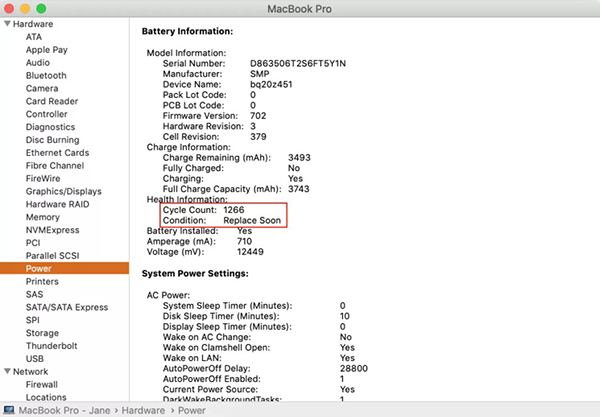Viewport: 600px width, 417px height.
Task: Click the device name bq20z451
Action: pos(271,84)
